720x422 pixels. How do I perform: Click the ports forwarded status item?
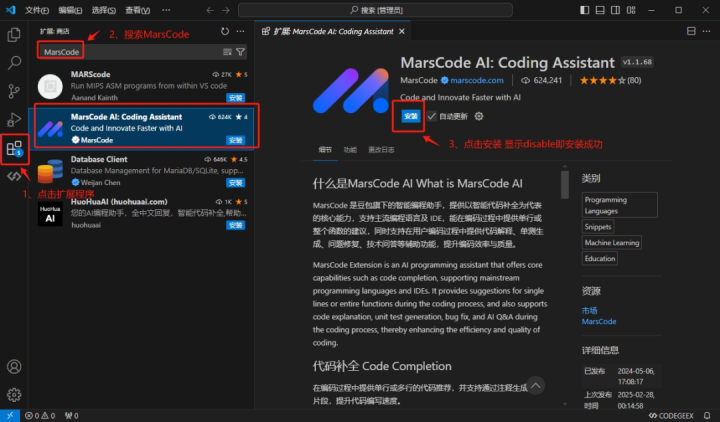[x=71, y=416]
